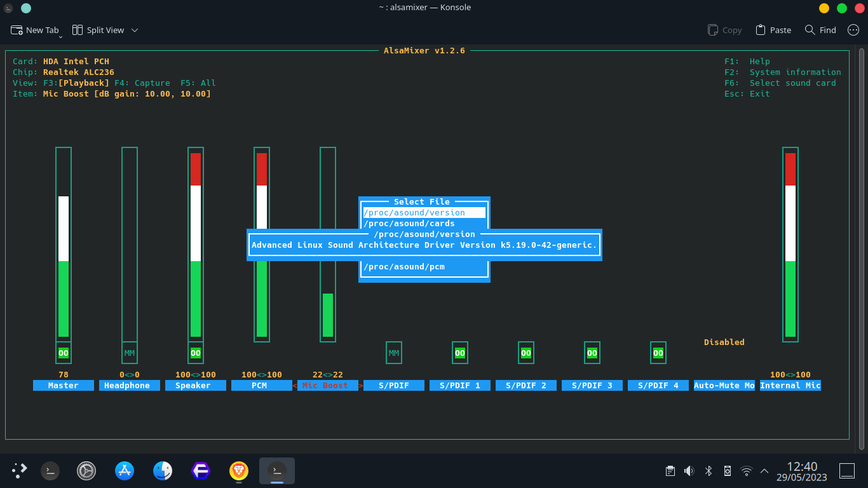Click the Split View toolbar button

[x=98, y=30]
